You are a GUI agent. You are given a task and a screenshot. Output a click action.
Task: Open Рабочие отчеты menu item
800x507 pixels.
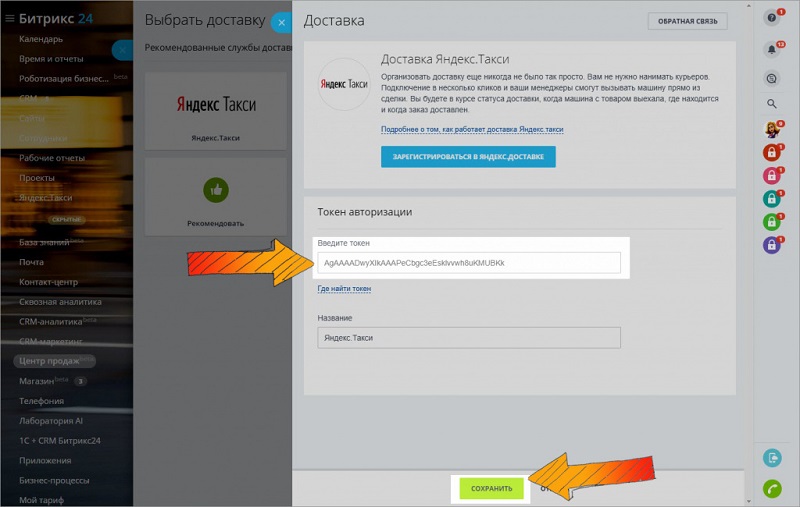tap(52, 158)
